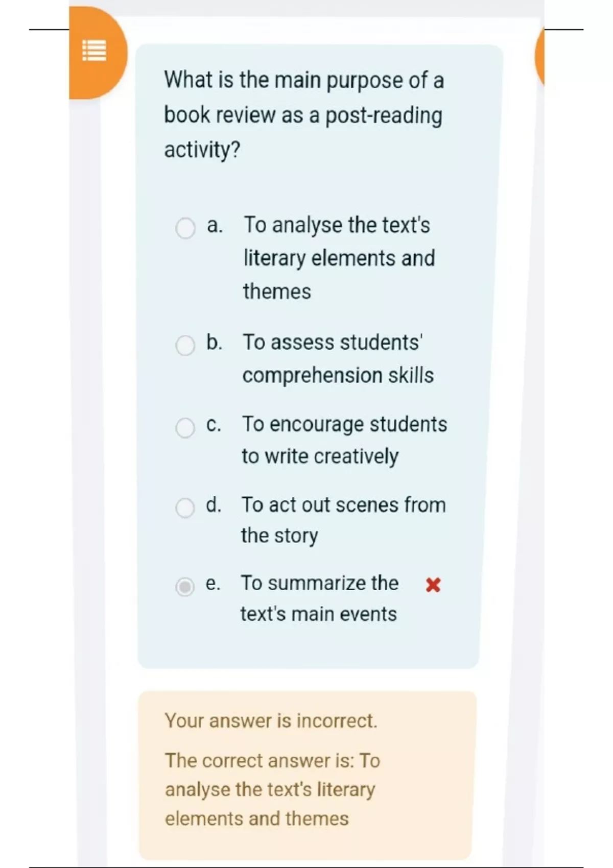Select radio button for option b
Viewport: 613px width, 868px height.
[185, 346]
